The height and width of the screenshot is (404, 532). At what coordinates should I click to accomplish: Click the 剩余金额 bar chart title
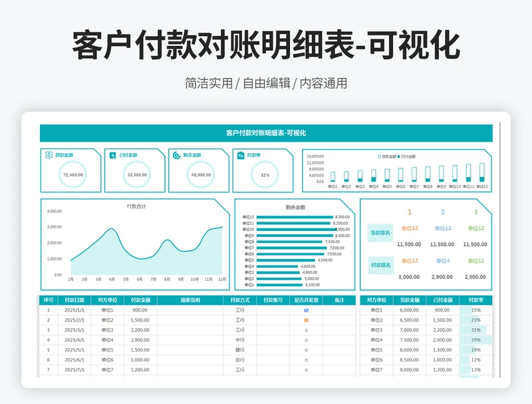pyautogui.click(x=295, y=207)
